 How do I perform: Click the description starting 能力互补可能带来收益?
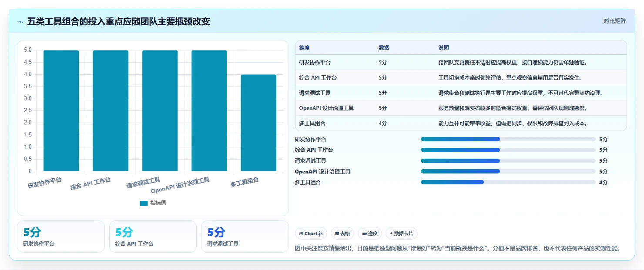tap(513, 123)
